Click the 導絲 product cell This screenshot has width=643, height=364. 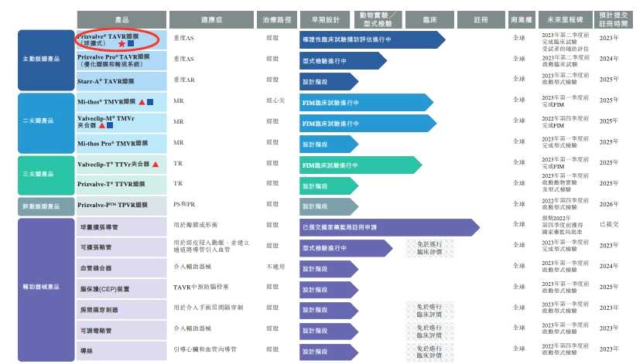[121, 351]
